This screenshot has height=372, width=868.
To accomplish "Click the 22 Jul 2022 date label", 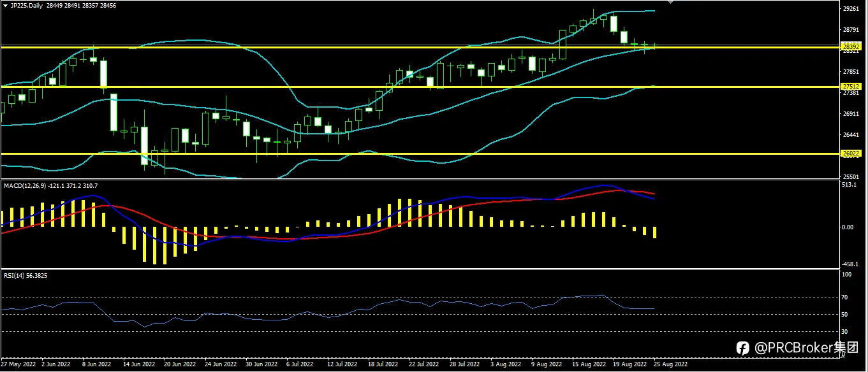I will tap(425, 365).
